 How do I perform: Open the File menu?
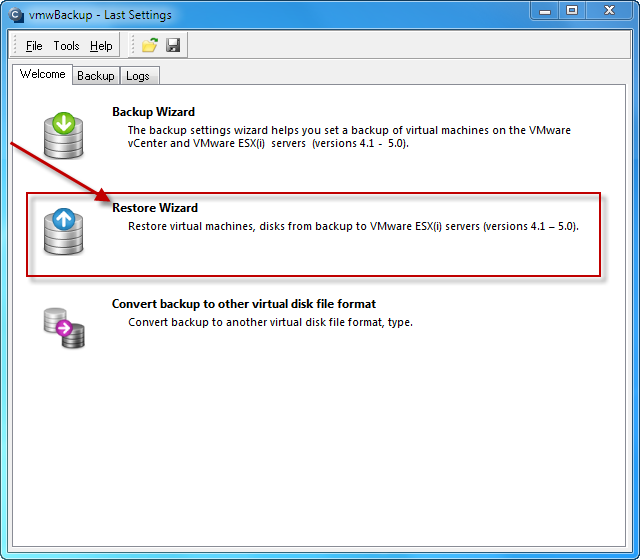34,46
